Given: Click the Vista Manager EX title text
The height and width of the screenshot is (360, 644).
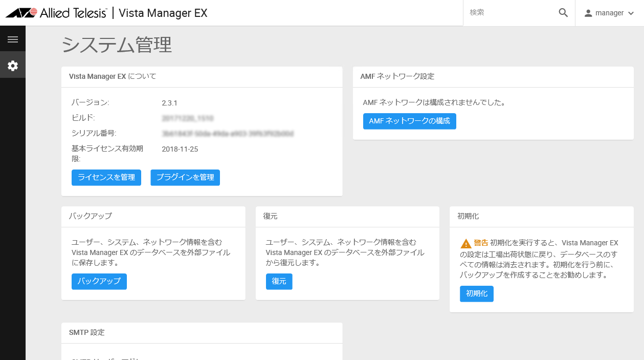Looking at the screenshot, I should pos(163,13).
